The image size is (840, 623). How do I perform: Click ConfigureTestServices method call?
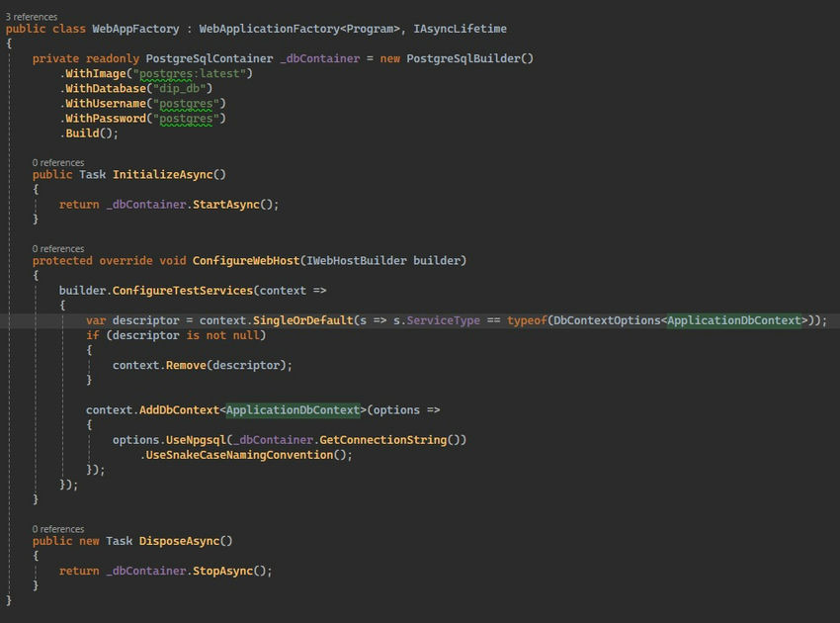182,291
